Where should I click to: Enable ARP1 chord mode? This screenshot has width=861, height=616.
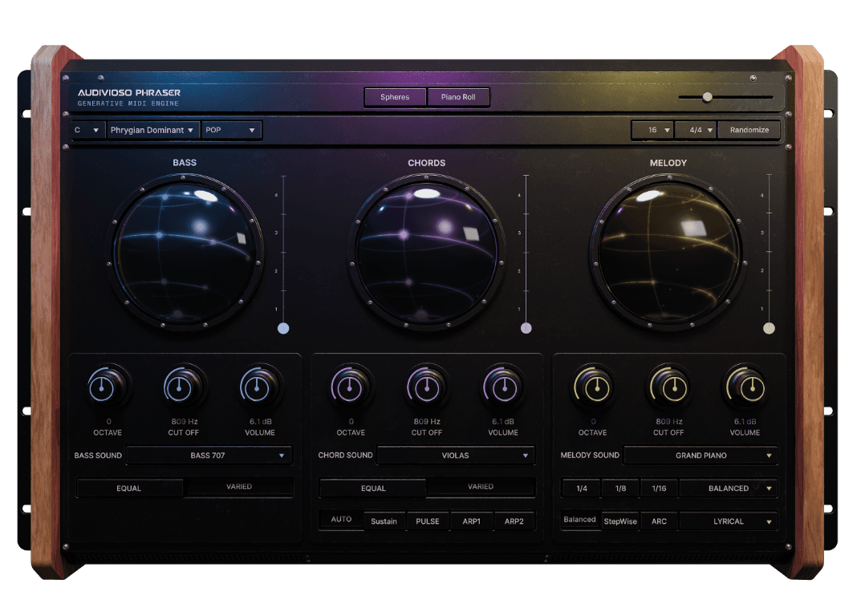point(471,521)
